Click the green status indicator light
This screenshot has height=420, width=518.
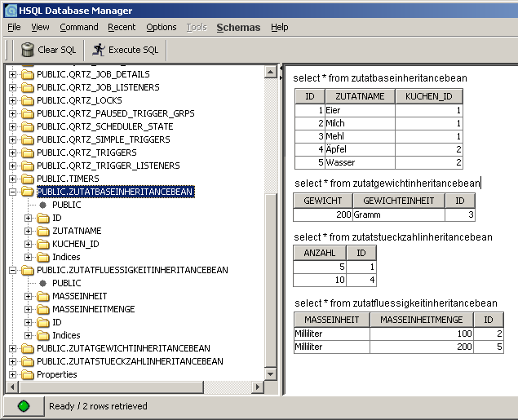click(x=24, y=406)
